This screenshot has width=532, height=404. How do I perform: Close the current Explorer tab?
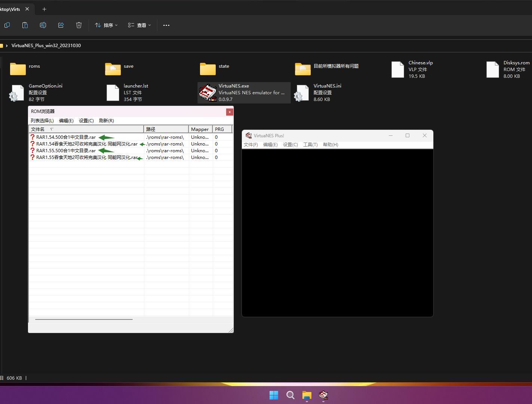27,9
